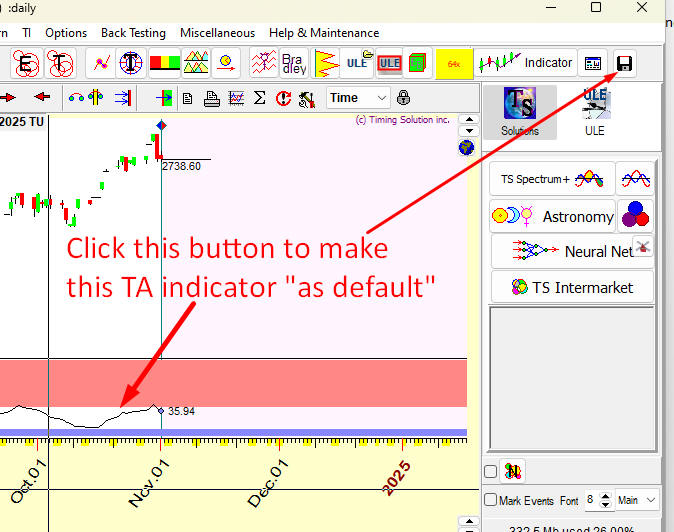The image size is (674, 532).
Task: Open the ULE panel icon
Action: point(596,111)
